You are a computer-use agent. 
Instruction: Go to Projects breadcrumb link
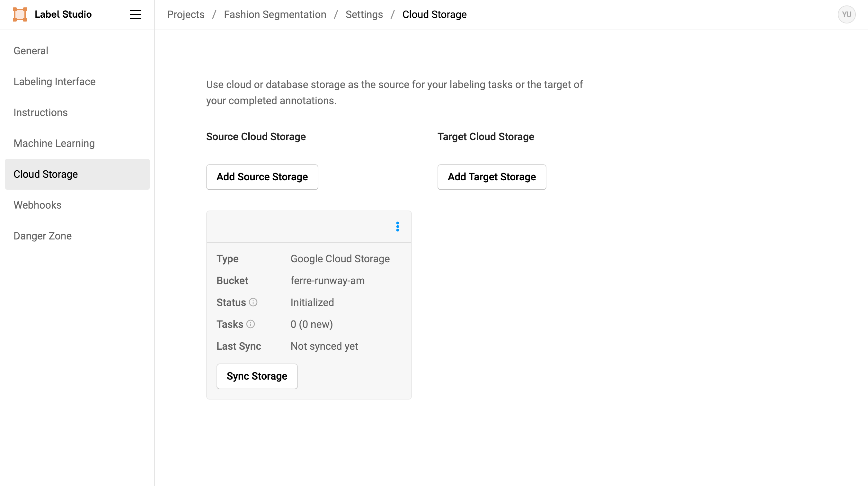pyautogui.click(x=186, y=14)
